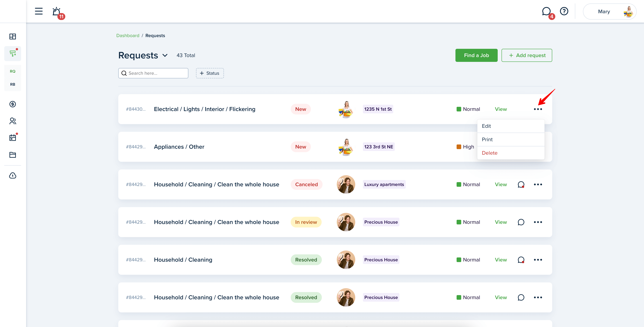This screenshot has width=644, height=327.
Task: Click the 43 Total count text
Action: (186, 55)
